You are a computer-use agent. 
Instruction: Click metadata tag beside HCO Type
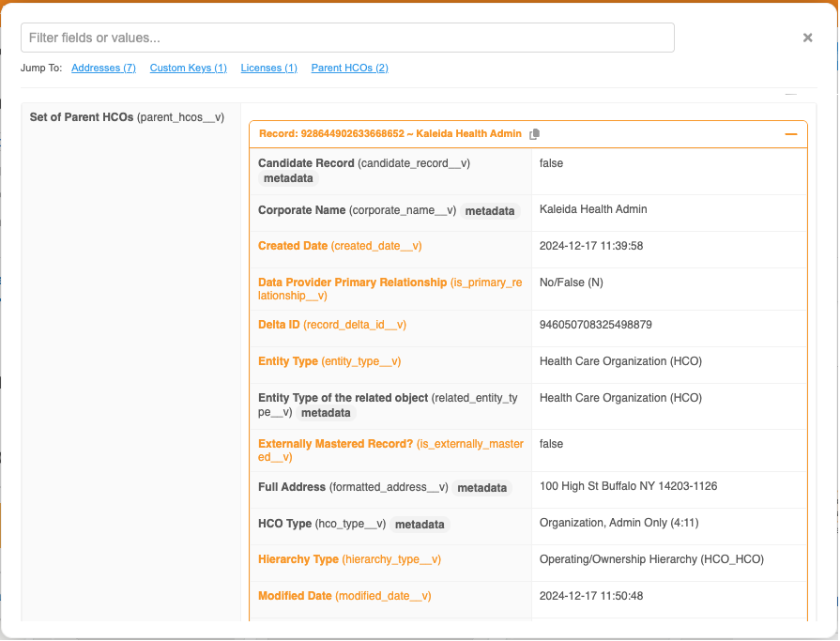[x=420, y=525]
